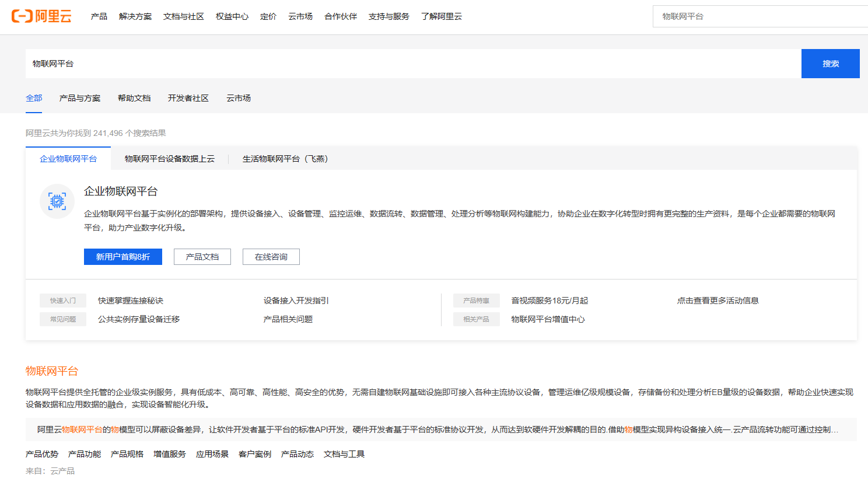
Task: Click the 相关产品 label tag
Action: coord(477,319)
